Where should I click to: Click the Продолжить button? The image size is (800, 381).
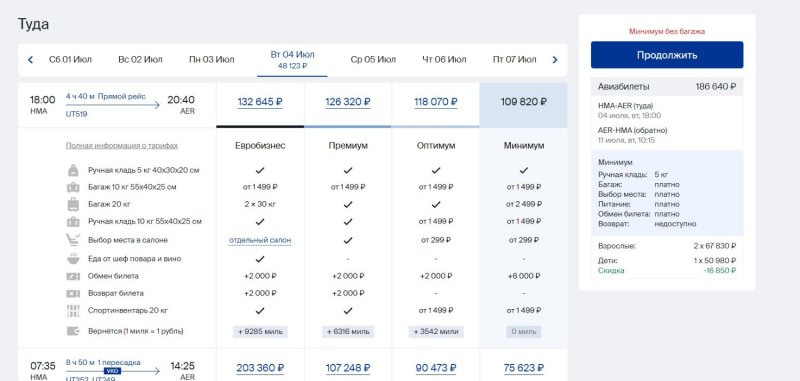tap(667, 55)
